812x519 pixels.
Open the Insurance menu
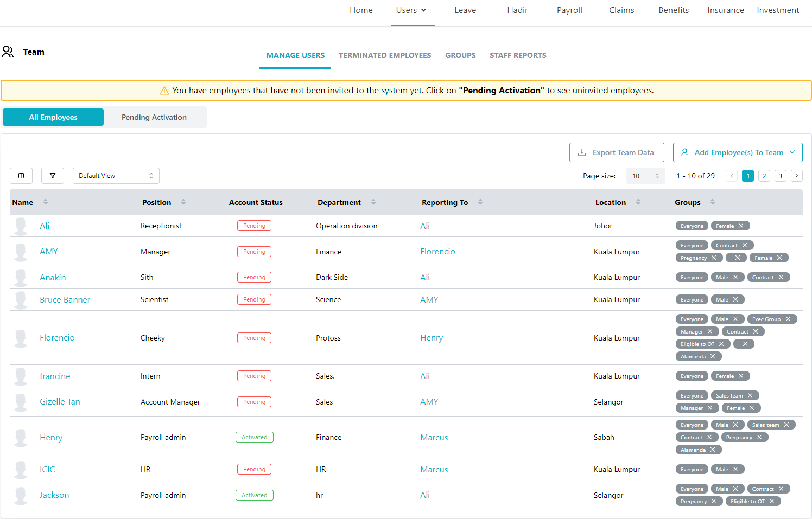(726, 10)
